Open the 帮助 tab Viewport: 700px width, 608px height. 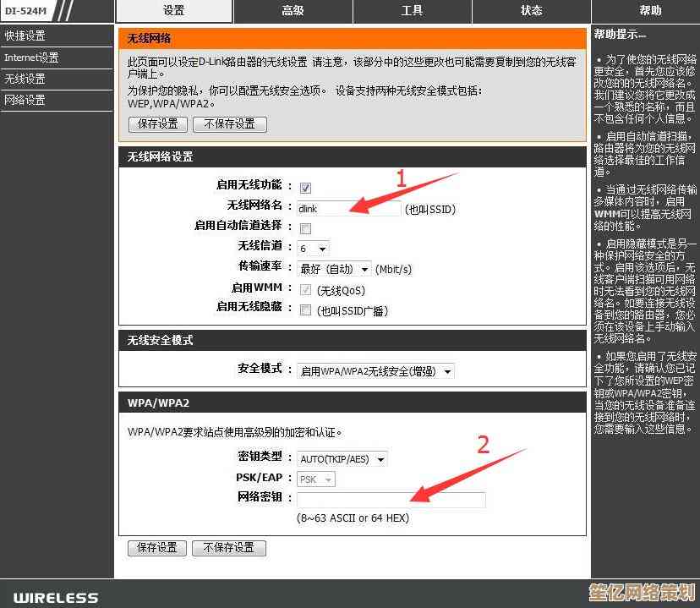[650, 11]
